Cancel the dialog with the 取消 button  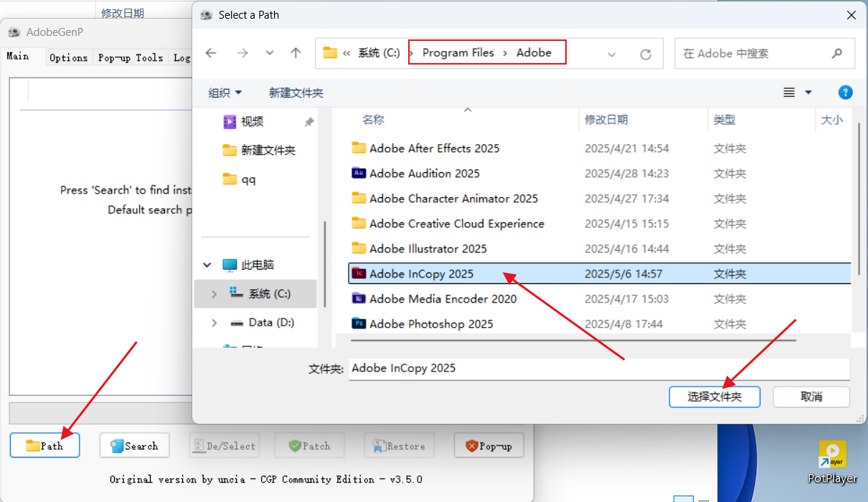(x=811, y=397)
